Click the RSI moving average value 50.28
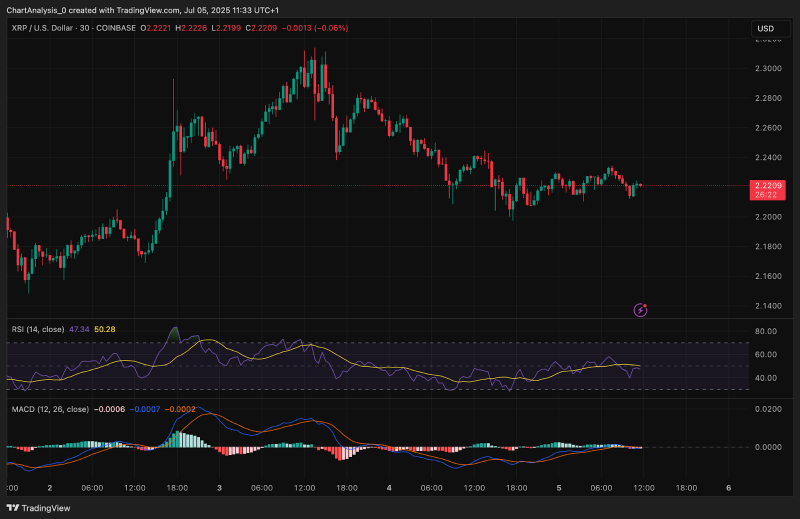This screenshot has height=519, width=800. tap(105, 329)
